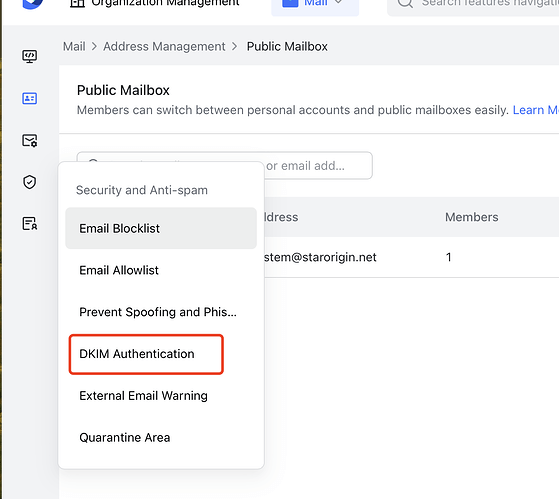Select the contacts card sidebar icon
This screenshot has width=559, height=499.
30,98
